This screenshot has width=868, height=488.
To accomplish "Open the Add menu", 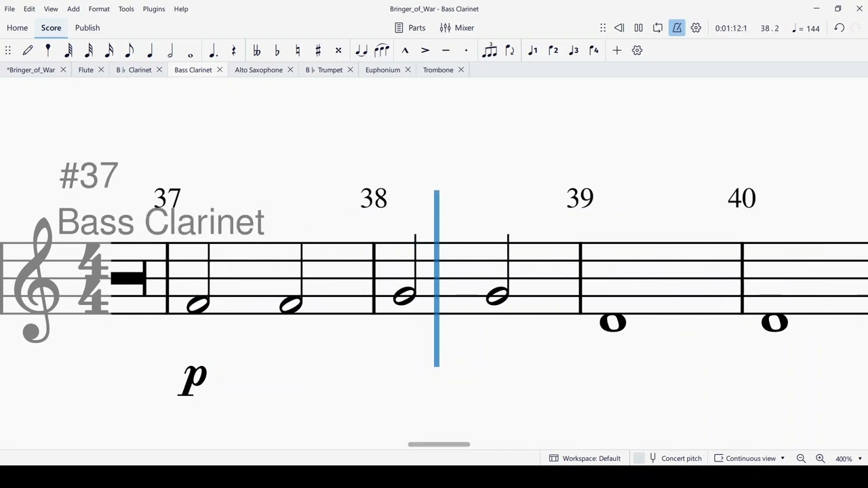I will [x=73, y=9].
